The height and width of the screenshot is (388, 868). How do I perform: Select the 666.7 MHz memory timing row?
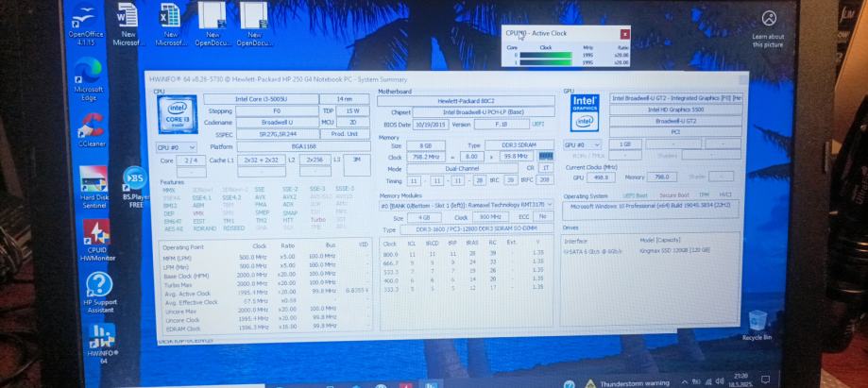pos(464,261)
